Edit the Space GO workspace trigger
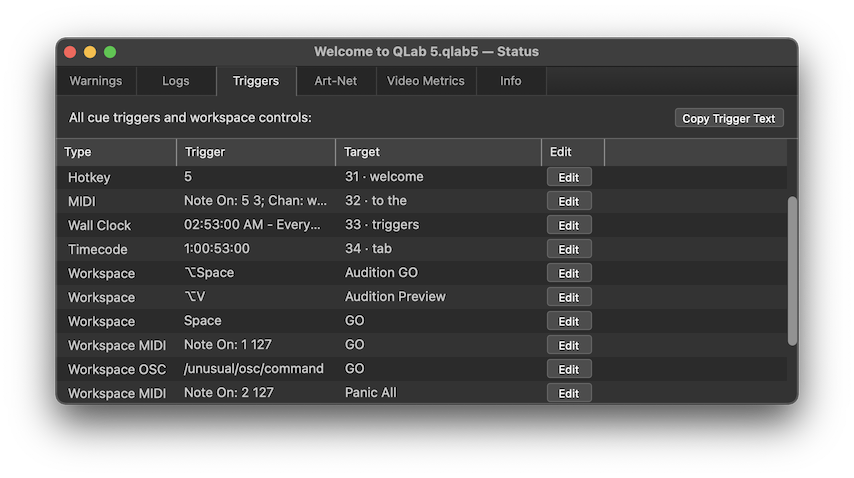Screen dimensions: 854x478 coord(569,321)
